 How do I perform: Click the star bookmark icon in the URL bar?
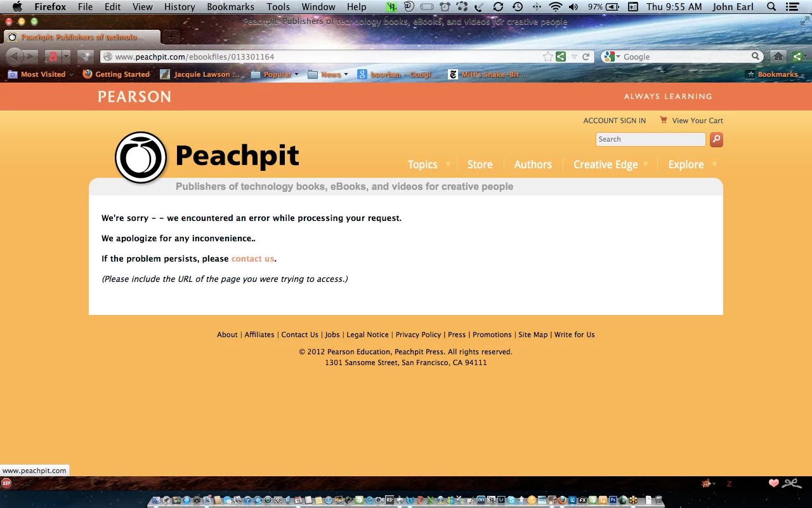tap(548, 57)
